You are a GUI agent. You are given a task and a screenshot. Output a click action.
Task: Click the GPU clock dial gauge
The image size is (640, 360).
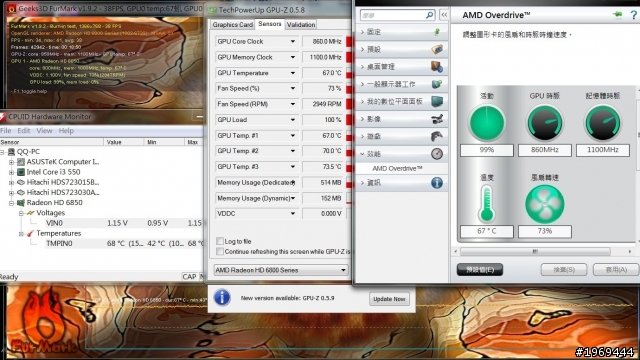coord(544,123)
